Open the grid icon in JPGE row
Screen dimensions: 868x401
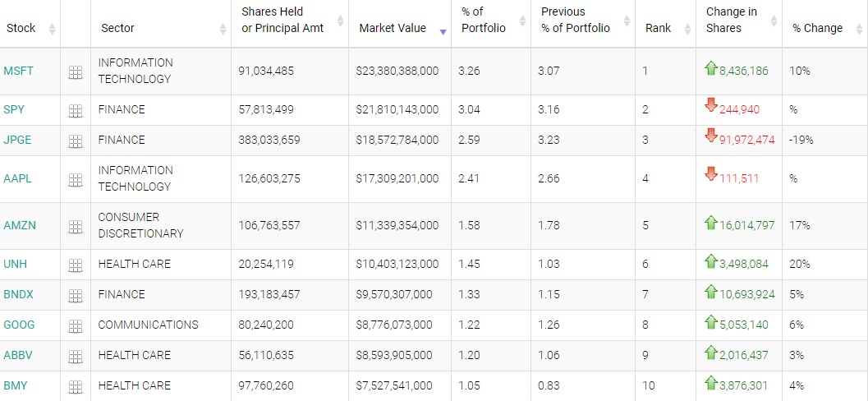point(76,141)
